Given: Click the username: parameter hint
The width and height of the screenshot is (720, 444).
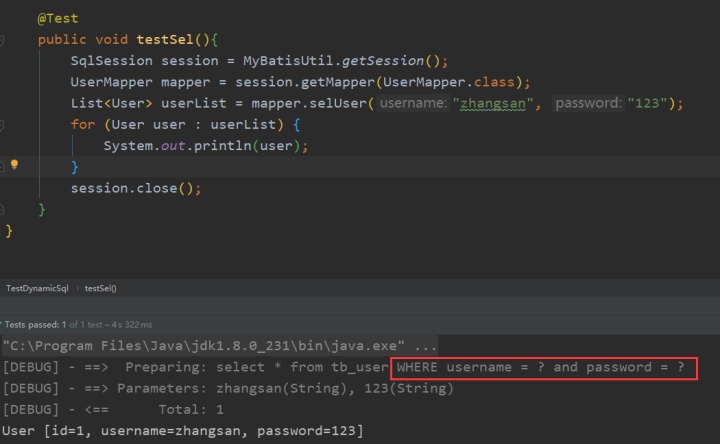Looking at the screenshot, I should coord(413,103).
